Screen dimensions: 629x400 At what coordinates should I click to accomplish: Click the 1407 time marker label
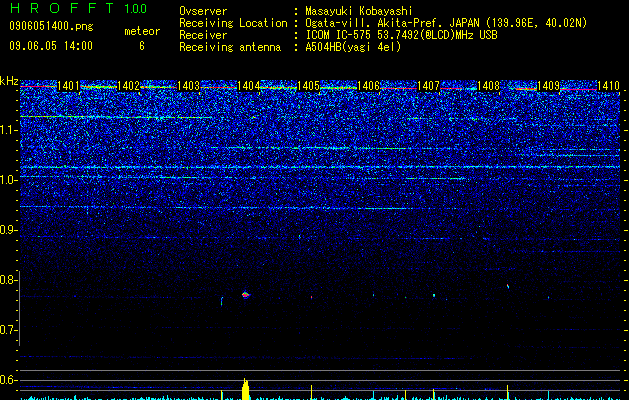click(x=428, y=86)
